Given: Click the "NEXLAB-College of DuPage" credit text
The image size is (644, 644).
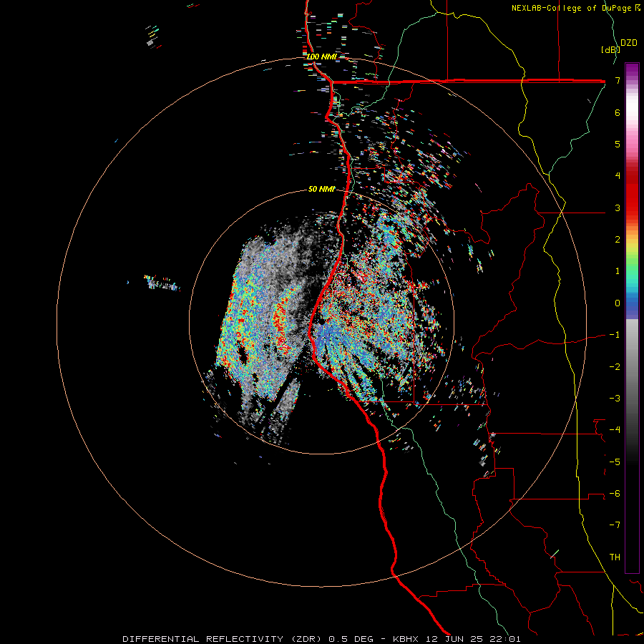Looking at the screenshot, I should click(572, 8).
